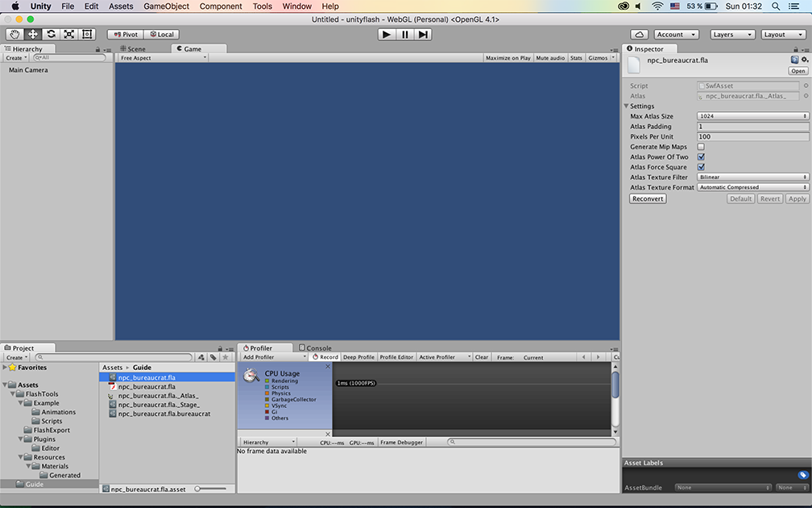Switch to the Scene tab

pos(132,49)
